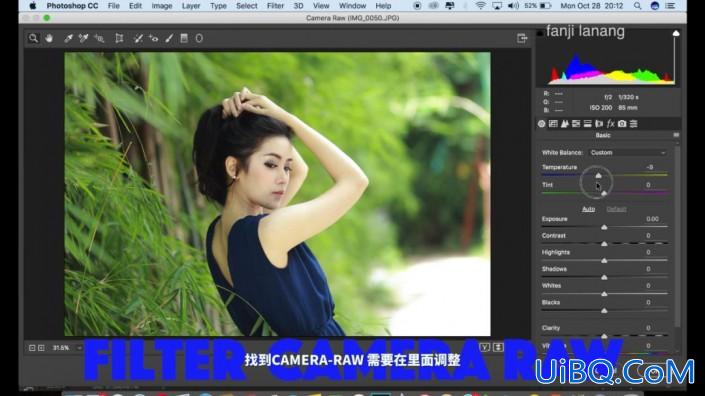Viewport: 705px width, 396px height.
Task: Open the Layer menu
Action: coord(191,6)
